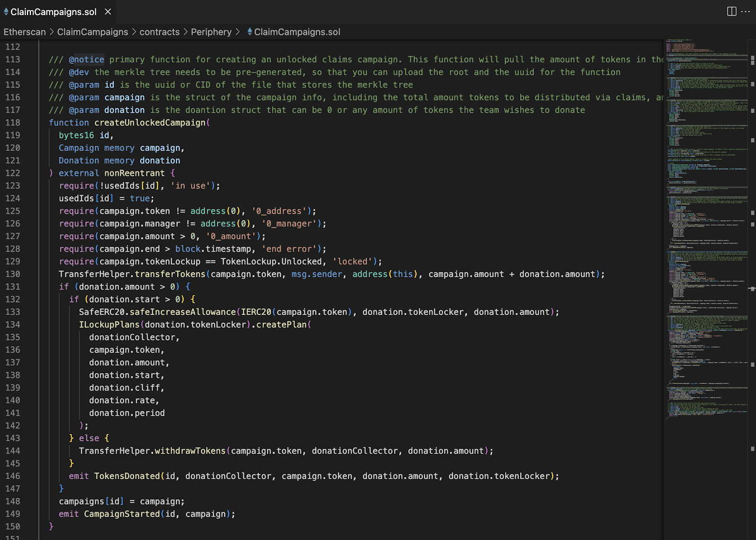Viewport: 756px width, 540px height.
Task: Click the Solidity file icon in tab
Action: pyautogui.click(x=6, y=12)
